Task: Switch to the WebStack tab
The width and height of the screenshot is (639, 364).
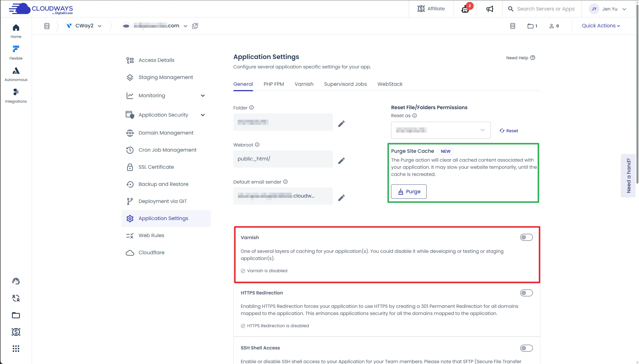Action: (390, 84)
